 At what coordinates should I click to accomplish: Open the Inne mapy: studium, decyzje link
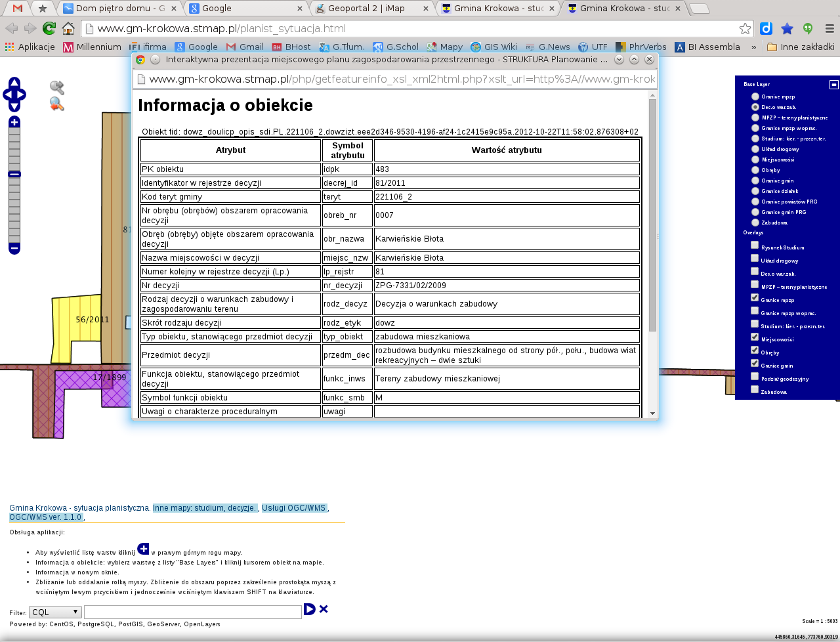point(205,508)
